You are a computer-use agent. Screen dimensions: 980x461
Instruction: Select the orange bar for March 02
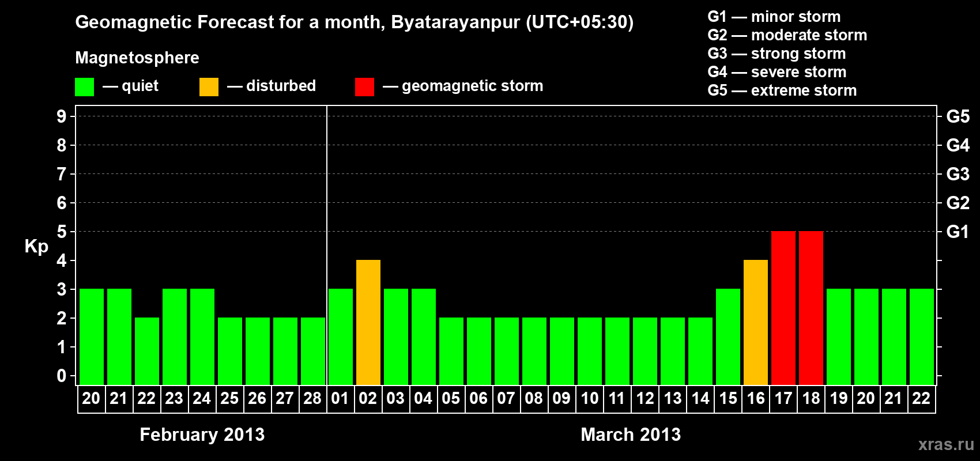point(368,322)
